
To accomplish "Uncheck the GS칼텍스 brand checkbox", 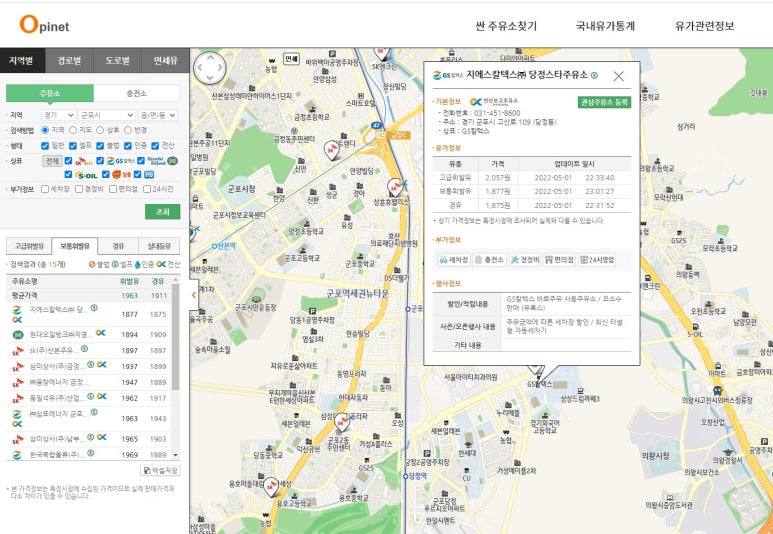I will tap(100, 161).
